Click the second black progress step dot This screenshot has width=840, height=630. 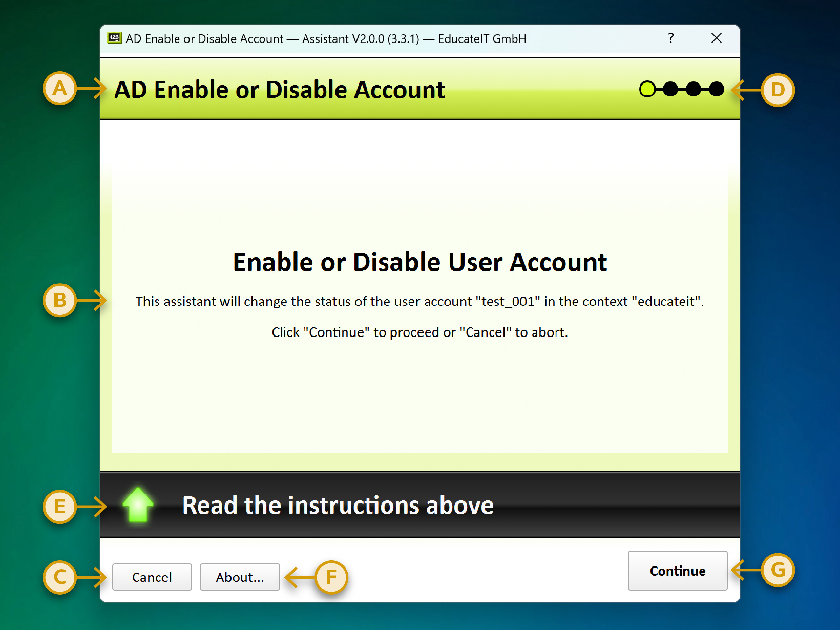671,89
